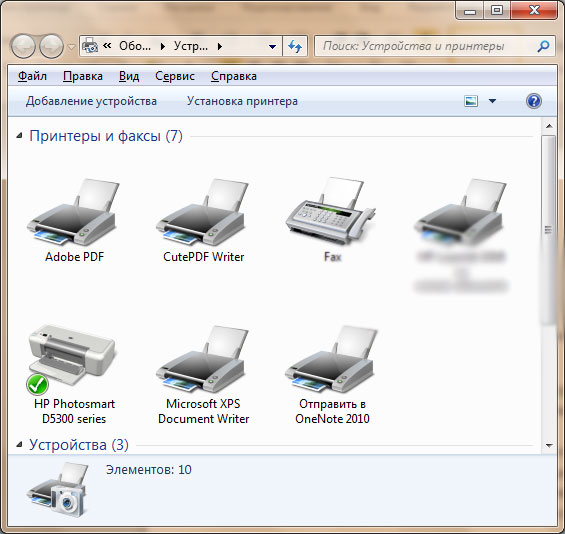Click the magnifier icon in the search box

click(x=543, y=46)
